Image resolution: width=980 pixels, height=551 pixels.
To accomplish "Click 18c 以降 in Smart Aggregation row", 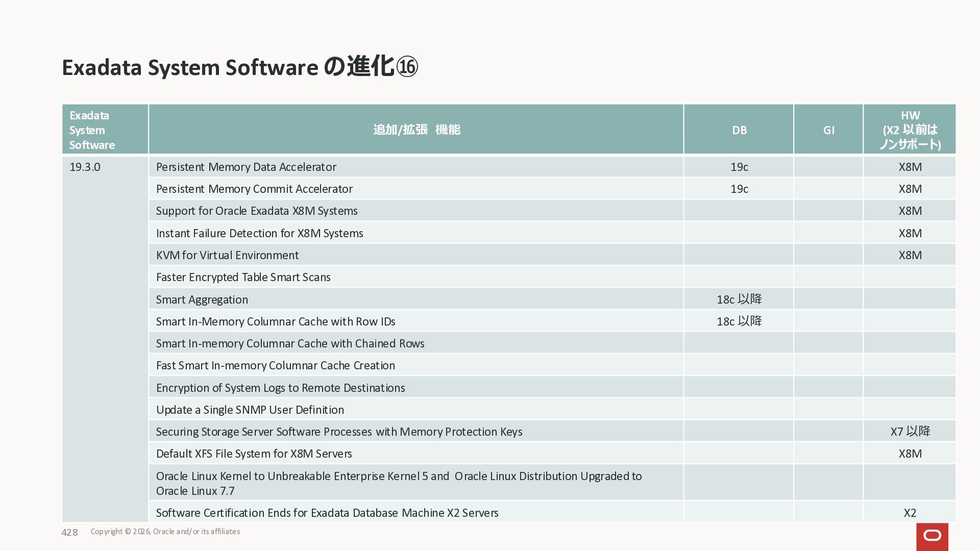I will click(x=739, y=299).
